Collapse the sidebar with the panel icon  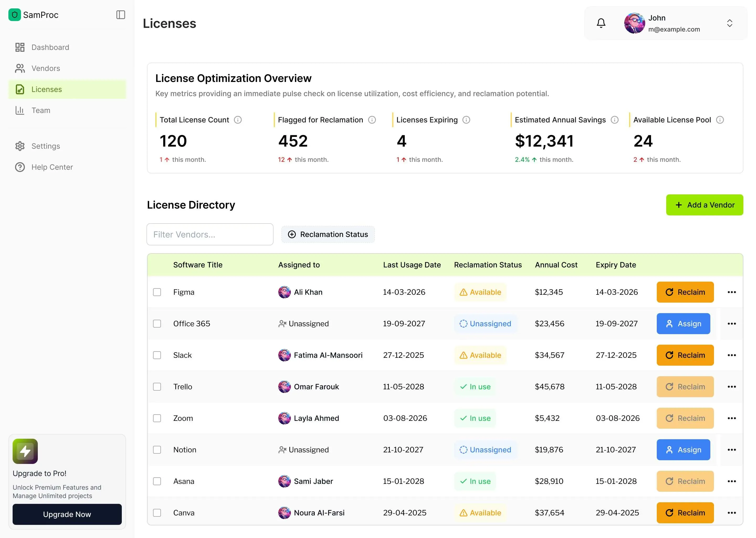coord(120,15)
